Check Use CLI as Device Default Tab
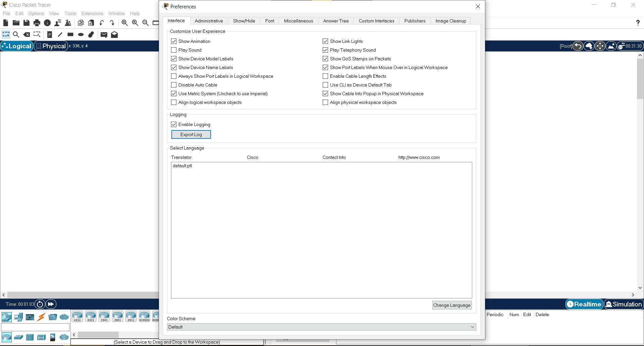Viewport: 644px width, 346px height. point(325,85)
